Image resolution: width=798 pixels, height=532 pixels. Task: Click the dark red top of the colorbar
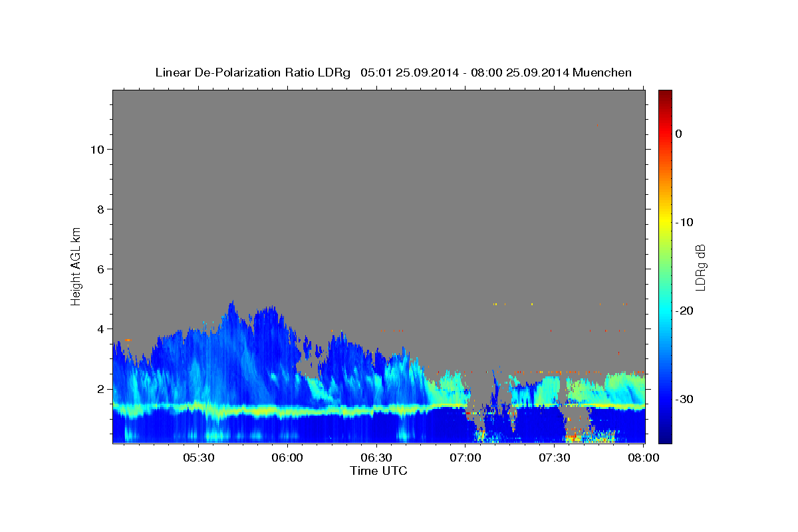(665, 94)
